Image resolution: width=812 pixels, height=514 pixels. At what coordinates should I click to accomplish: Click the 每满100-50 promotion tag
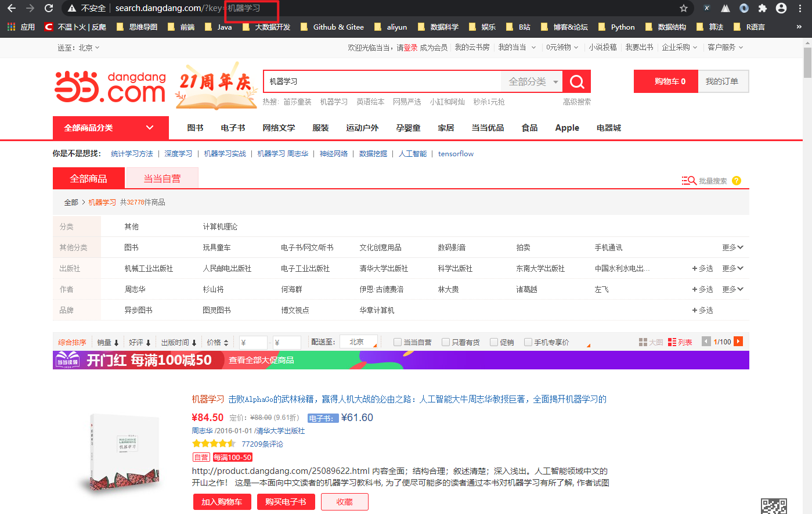tap(232, 457)
